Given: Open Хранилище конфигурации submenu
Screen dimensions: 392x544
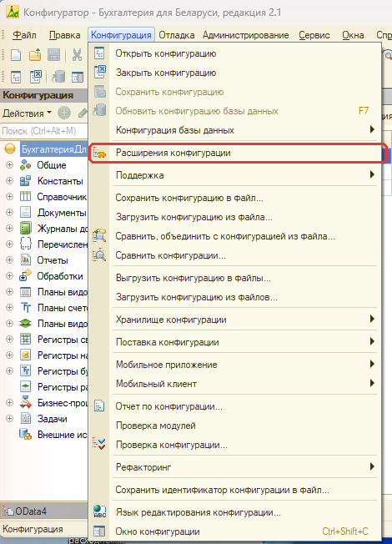Looking at the screenshot, I should tap(235, 320).
